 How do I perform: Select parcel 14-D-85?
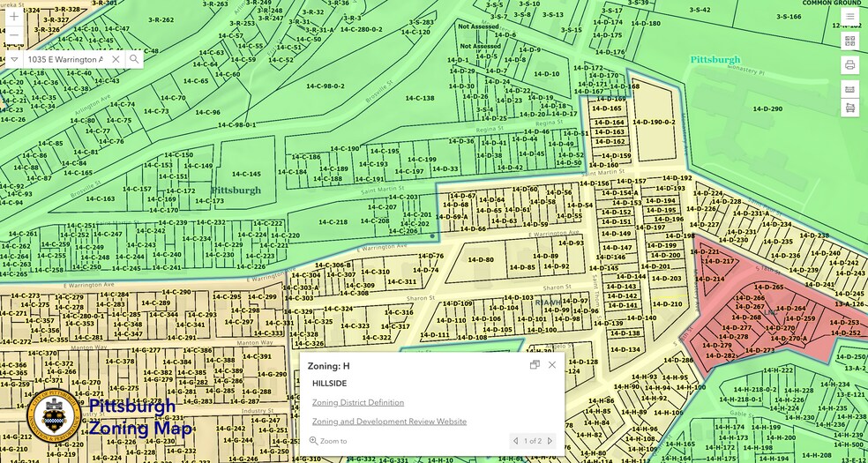point(521,268)
